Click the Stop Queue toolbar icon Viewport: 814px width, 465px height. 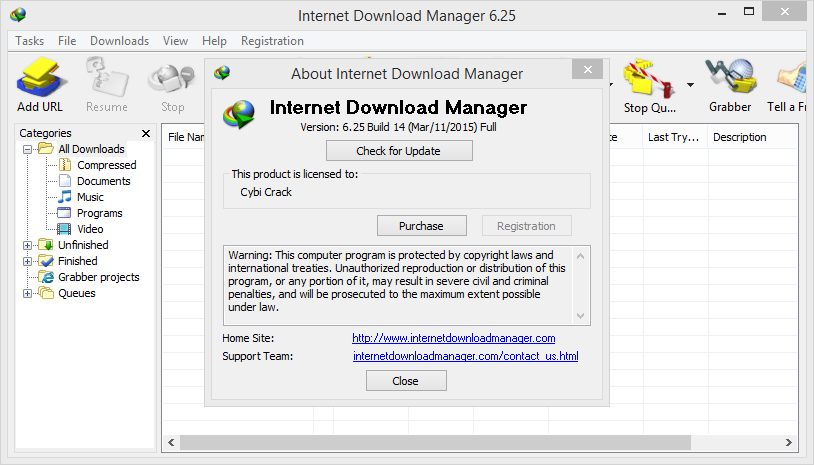pyautogui.click(x=649, y=78)
